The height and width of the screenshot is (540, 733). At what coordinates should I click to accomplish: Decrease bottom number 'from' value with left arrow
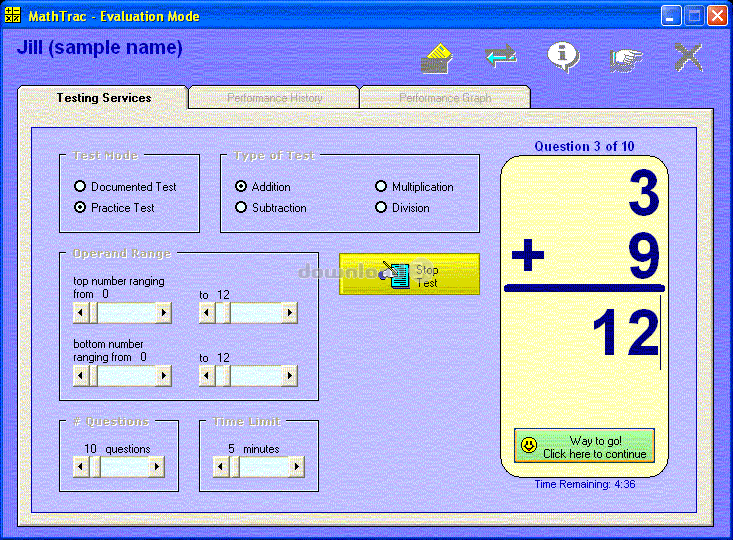(x=81, y=375)
